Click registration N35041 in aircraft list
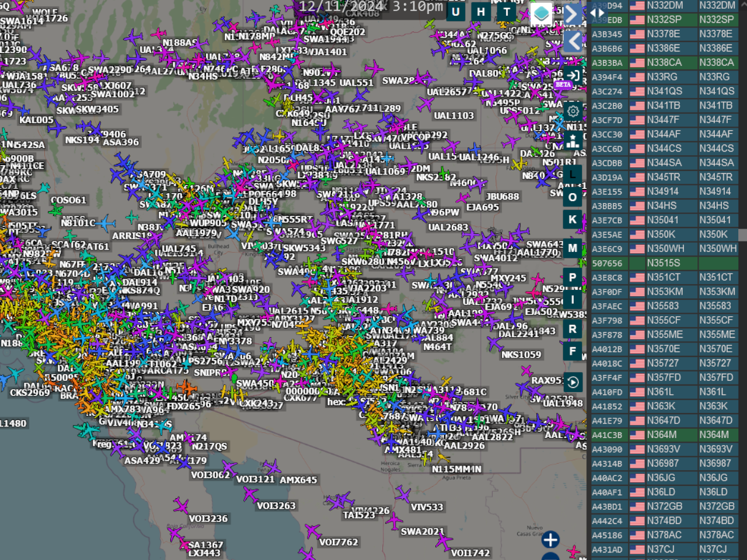Image resolution: width=747 pixels, height=560 pixels. 662,220
